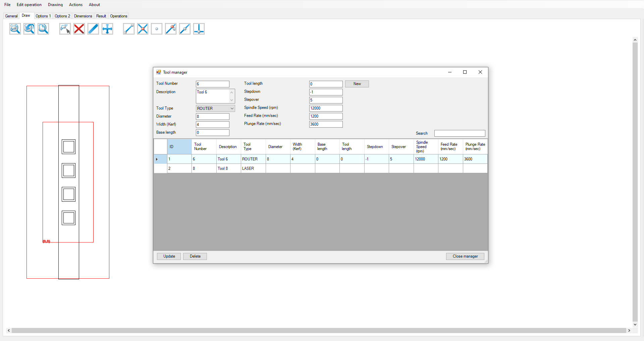The image size is (644, 341).
Task: Click the vertical scrollbar down arrow
Action: 635,324
